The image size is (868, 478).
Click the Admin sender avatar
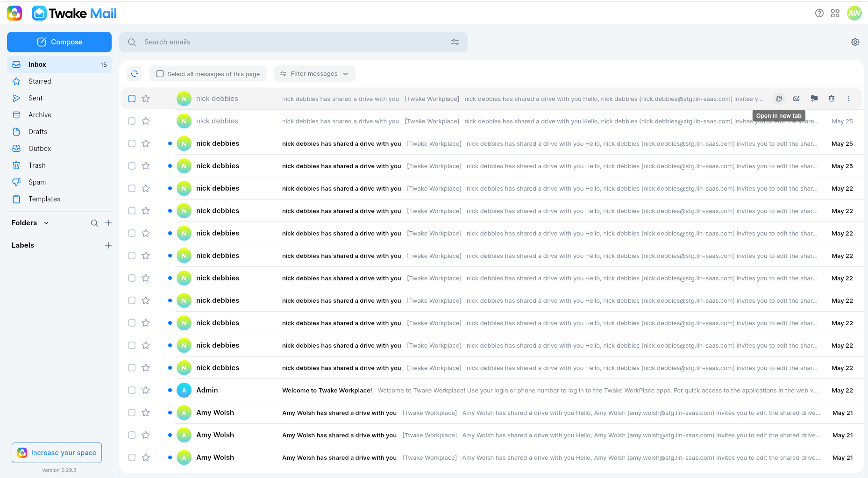point(184,390)
